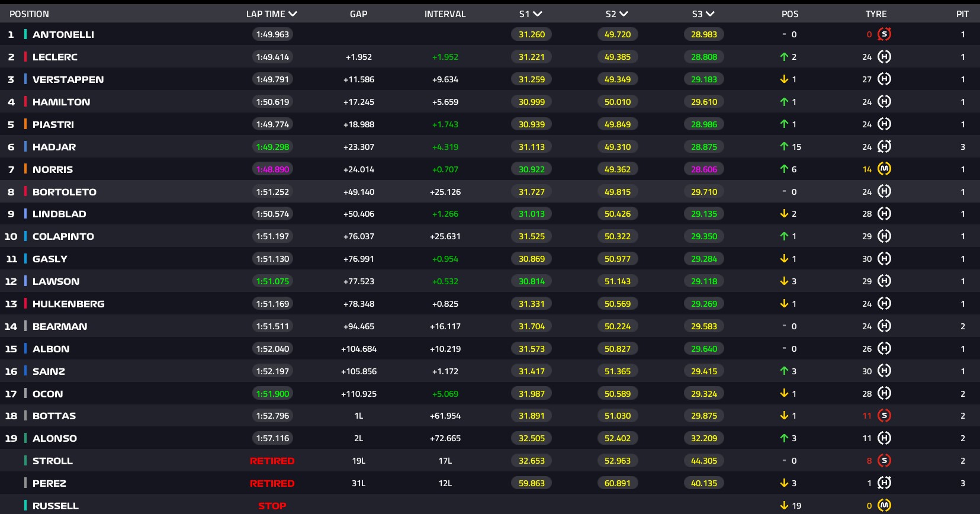Image resolution: width=980 pixels, height=514 pixels.
Task: Click Verstappen's yellow position-lost arrow
Action: pyautogui.click(x=784, y=79)
